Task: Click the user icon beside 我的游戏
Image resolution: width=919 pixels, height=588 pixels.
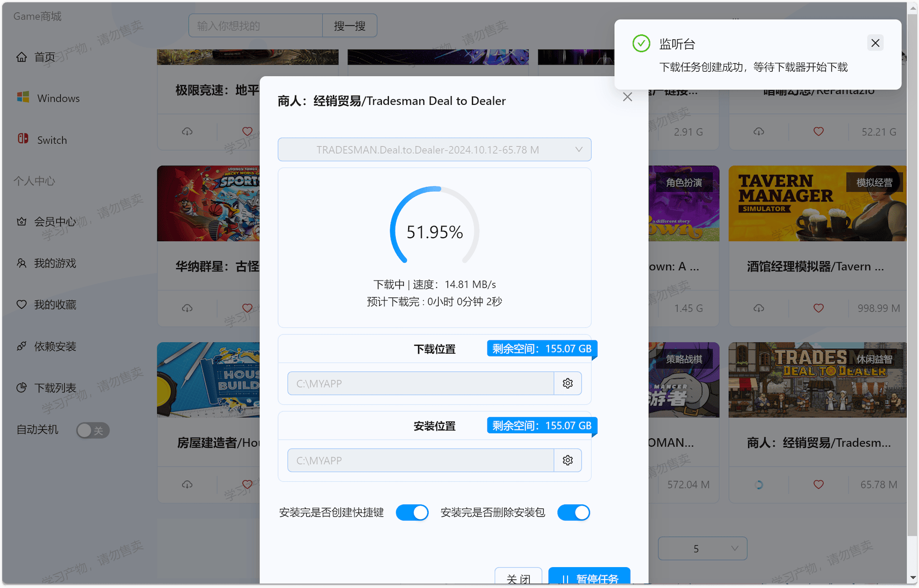Action: tap(21, 263)
